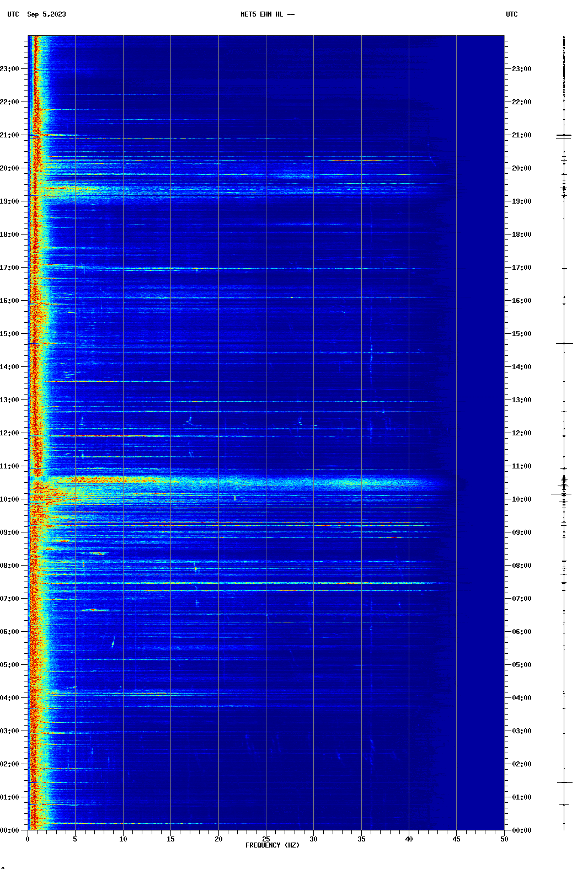Click the FREQUENCY (HZ) axis label
This screenshot has width=588, height=874.
(x=272, y=845)
